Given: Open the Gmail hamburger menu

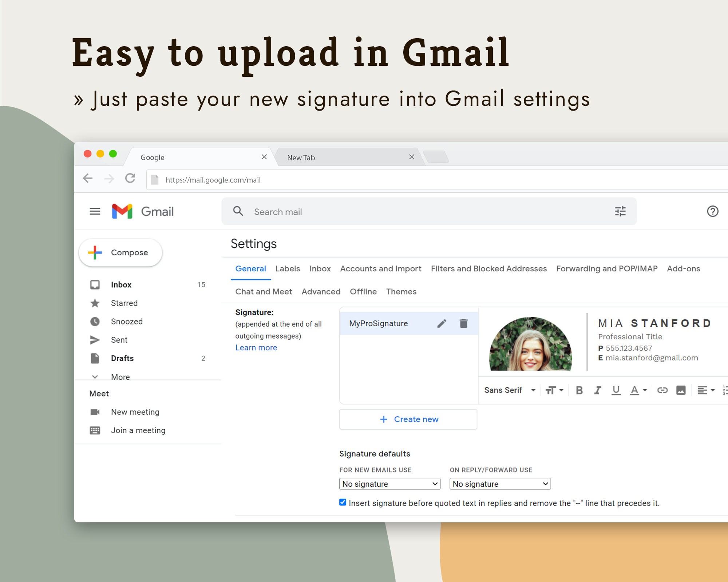Looking at the screenshot, I should 95,211.
